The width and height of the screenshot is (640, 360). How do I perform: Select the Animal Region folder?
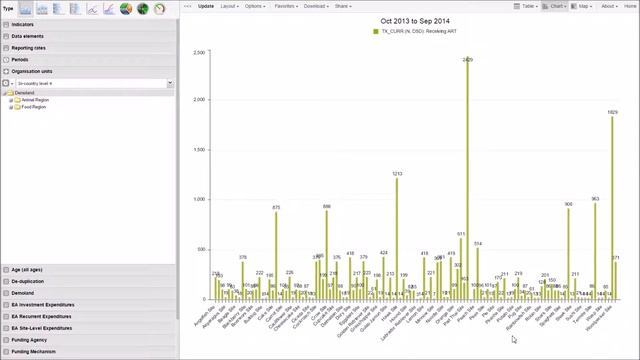pyautogui.click(x=35, y=100)
